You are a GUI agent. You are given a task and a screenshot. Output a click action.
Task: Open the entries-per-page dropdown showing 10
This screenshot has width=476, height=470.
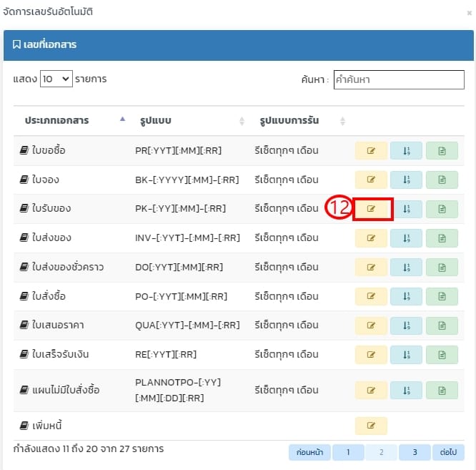tap(56, 79)
